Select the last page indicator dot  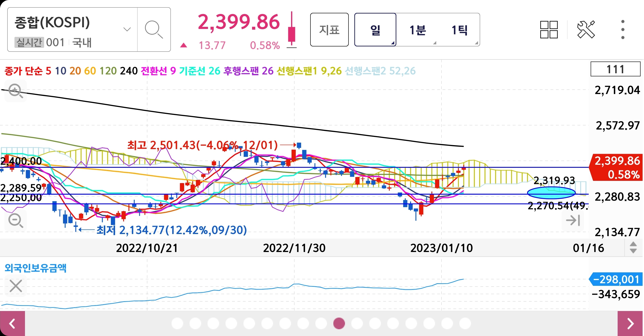pos(465,323)
